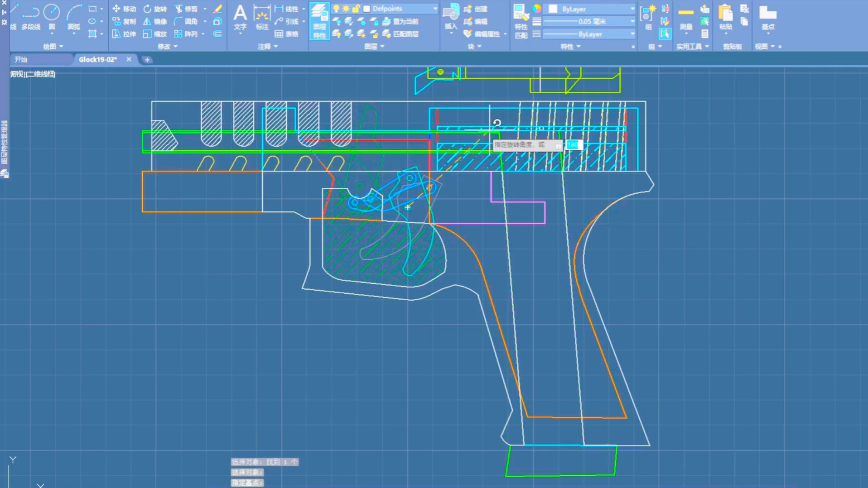This screenshot has width=868, height=488.
Task: Select the Hatch fill tool
Action: (92, 34)
